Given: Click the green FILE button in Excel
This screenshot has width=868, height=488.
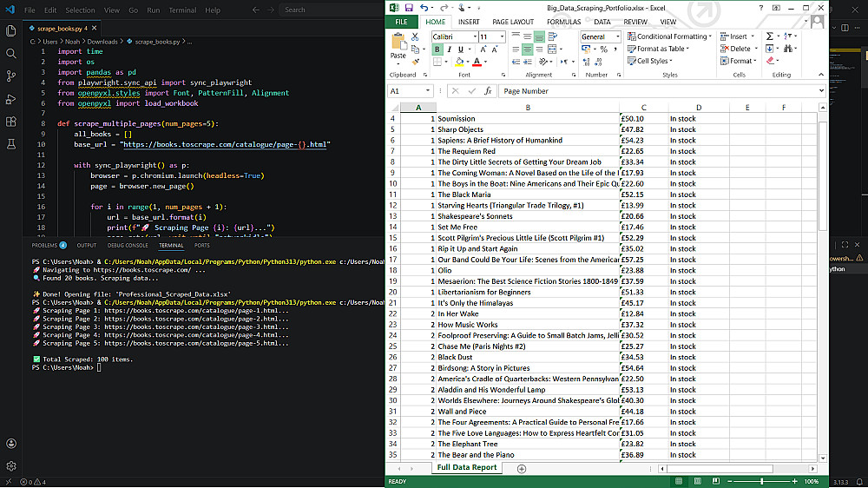Looking at the screenshot, I should tap(401, 22).
